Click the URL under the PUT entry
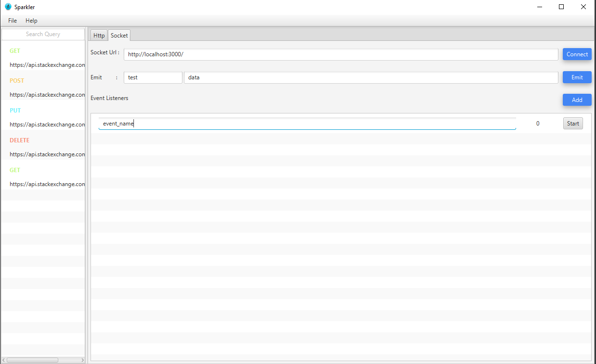 (47, 125)
